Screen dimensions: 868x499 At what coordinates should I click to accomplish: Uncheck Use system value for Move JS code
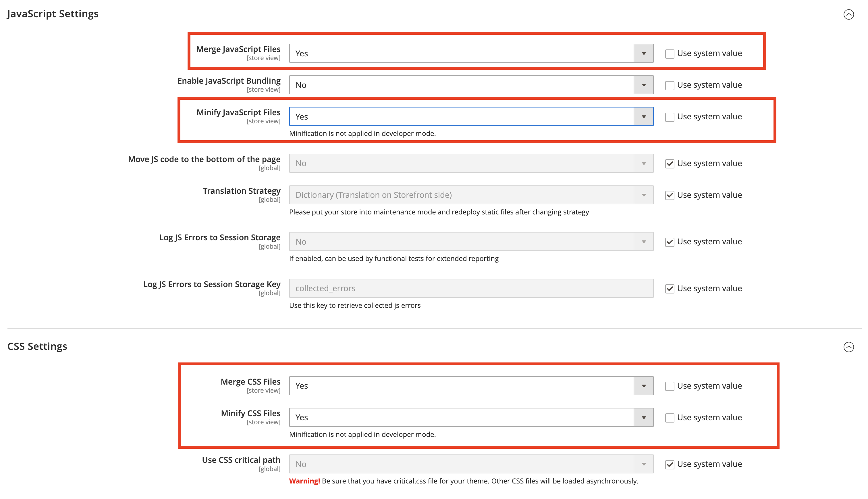tap(670, 164)
